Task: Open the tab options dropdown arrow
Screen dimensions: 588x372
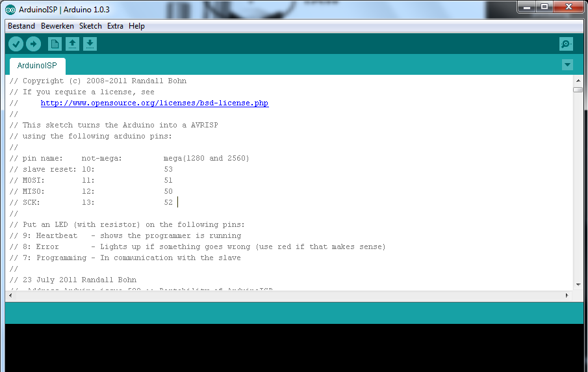Action: (x=567, y=64)
